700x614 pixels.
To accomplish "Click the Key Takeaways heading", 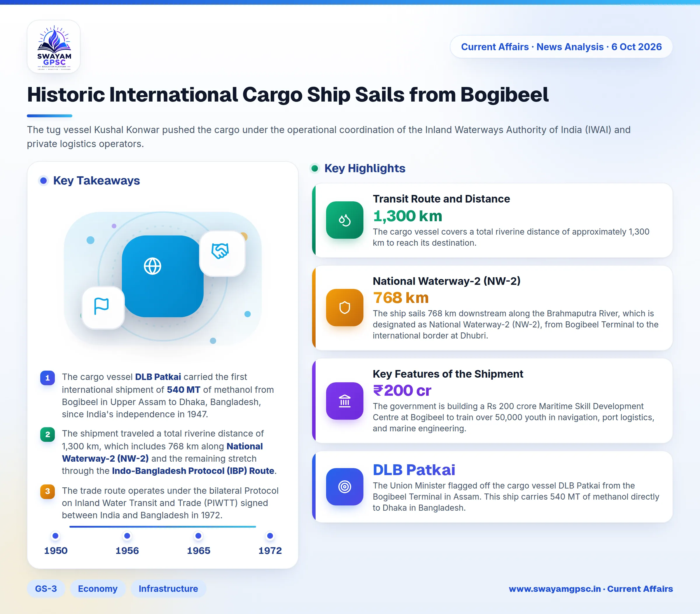I will (97, 181).
